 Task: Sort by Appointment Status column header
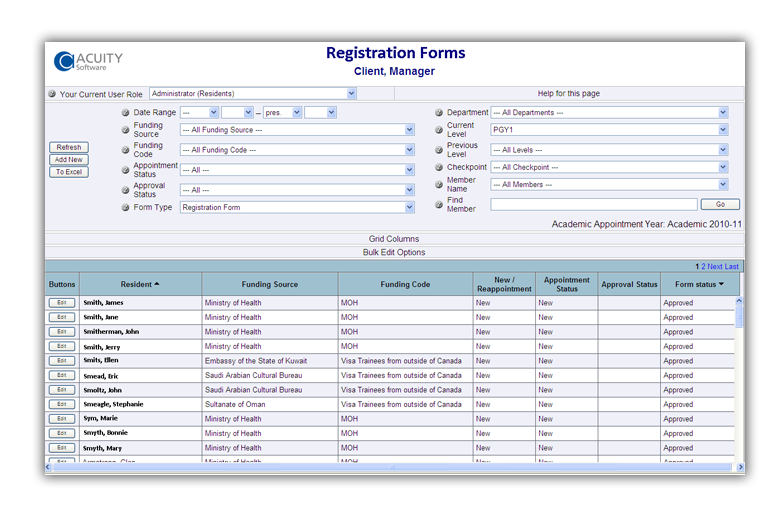point(567,284)
